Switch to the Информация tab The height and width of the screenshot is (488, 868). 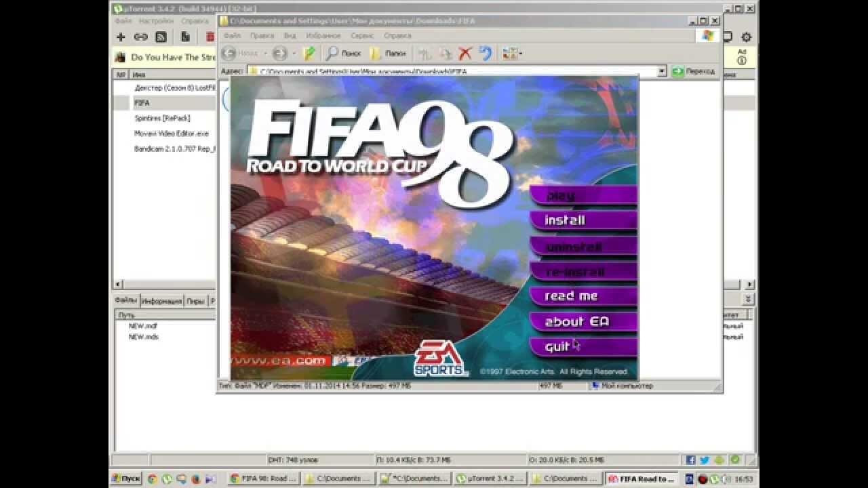(161, 301)
